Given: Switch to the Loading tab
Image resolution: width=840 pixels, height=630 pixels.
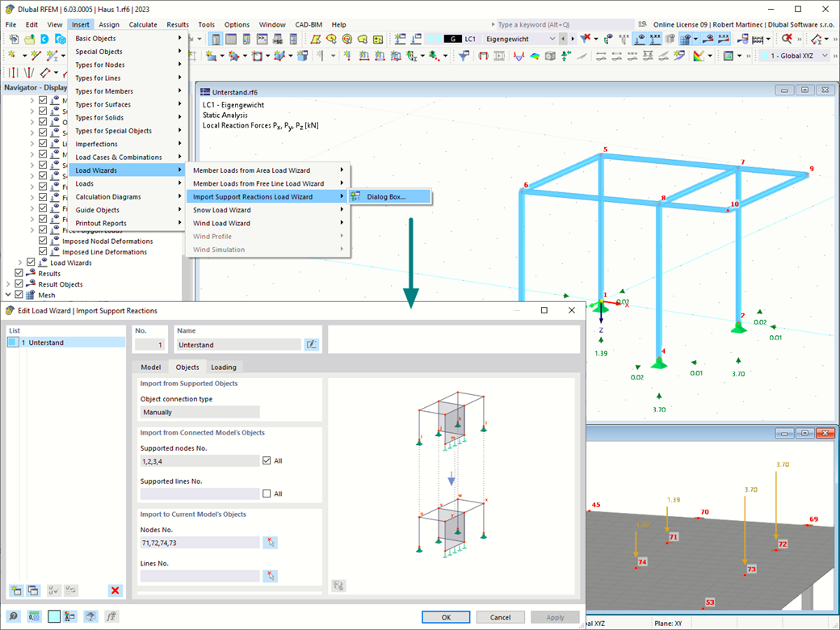Looking at the screenshot, I should (x=224, y=367).
